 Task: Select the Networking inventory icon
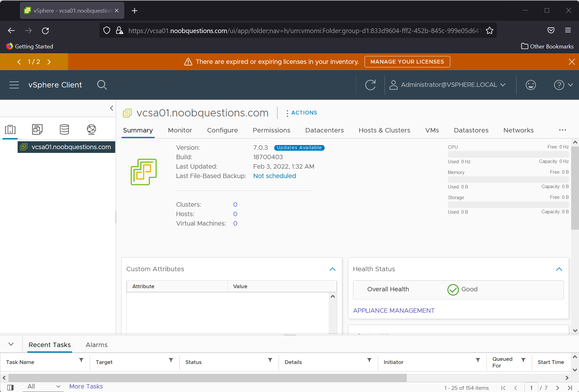point(91,129)
